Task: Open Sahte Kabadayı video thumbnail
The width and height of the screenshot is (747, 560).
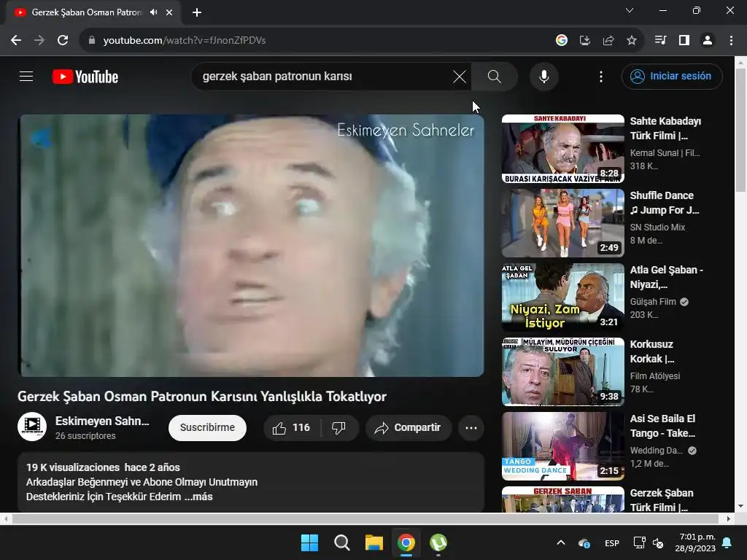Action: pyautogui.click(x=562, y=149)
